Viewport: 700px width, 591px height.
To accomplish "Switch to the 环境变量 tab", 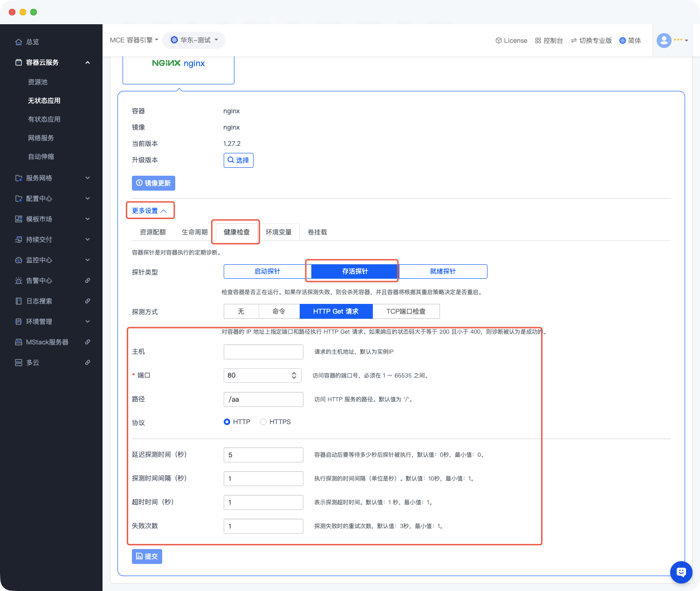I will click(x=278, y=232).
